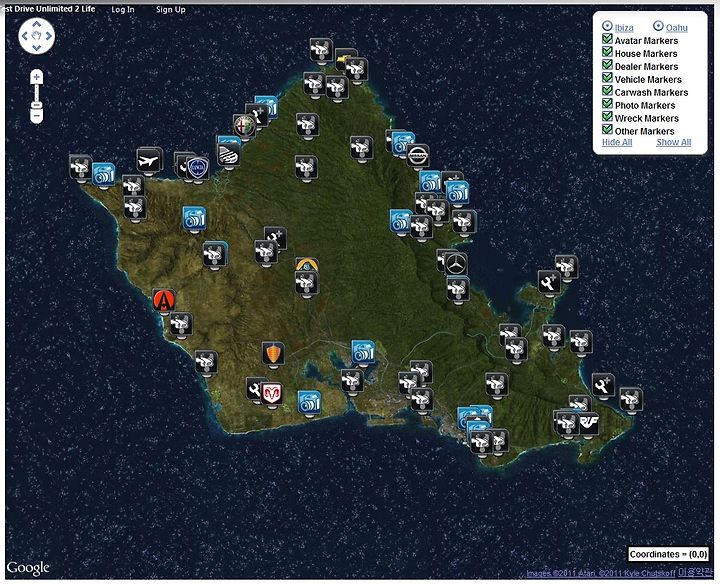Screen dimensions: 720x584
Task: Click the Show All link
Action: click(674, 142)
